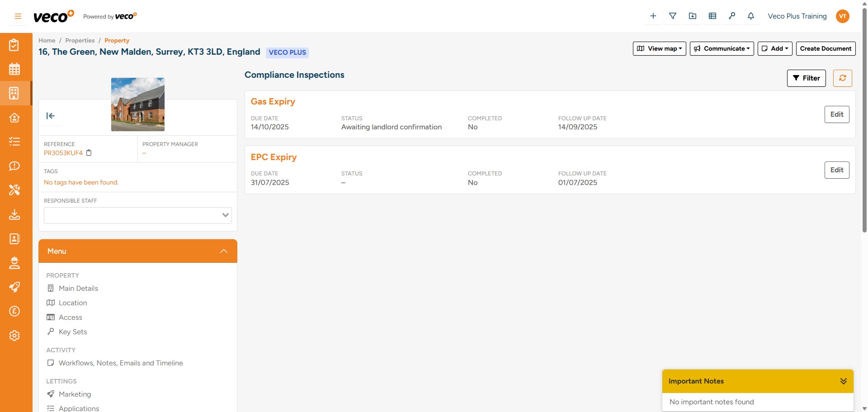This screenshot has width=868, height=412.
Task: Click the key icon in the top toolbar
Action: [732, 16]
